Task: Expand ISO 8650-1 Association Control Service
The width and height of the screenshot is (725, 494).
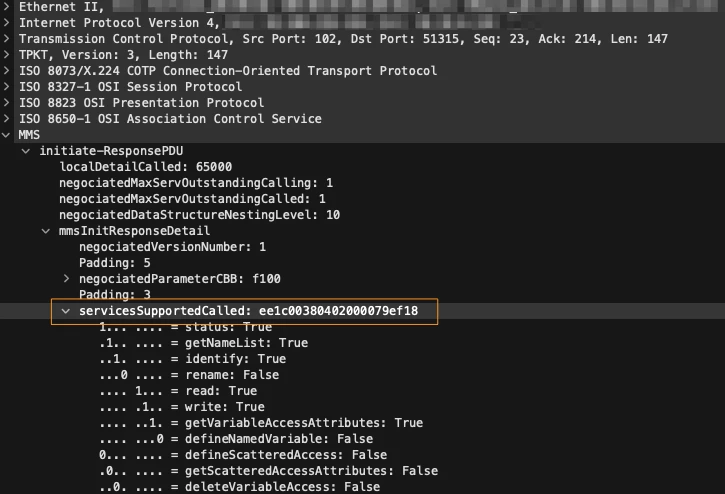Action: 8,119
